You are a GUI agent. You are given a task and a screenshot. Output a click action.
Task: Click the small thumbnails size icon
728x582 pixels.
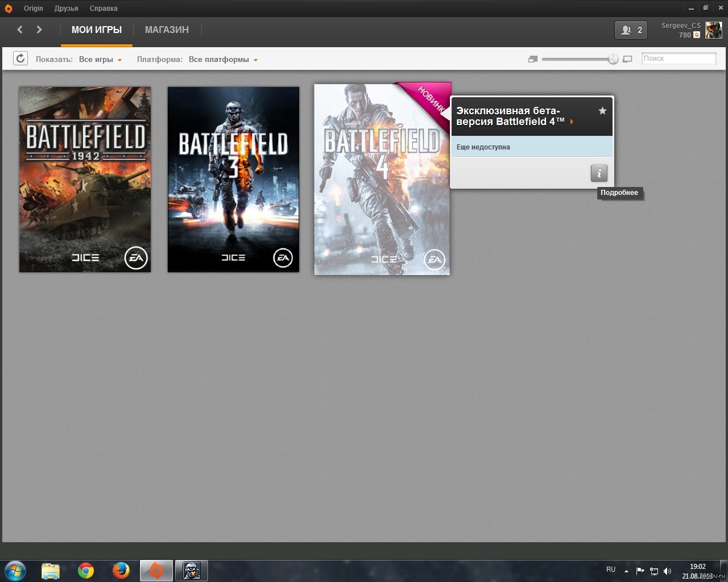[x=533, y=59]
